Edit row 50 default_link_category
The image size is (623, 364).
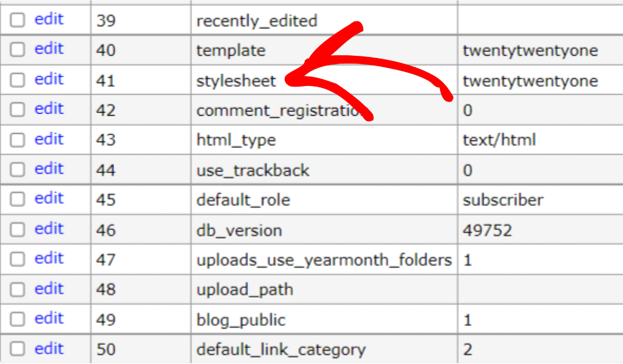pos(49,348)
